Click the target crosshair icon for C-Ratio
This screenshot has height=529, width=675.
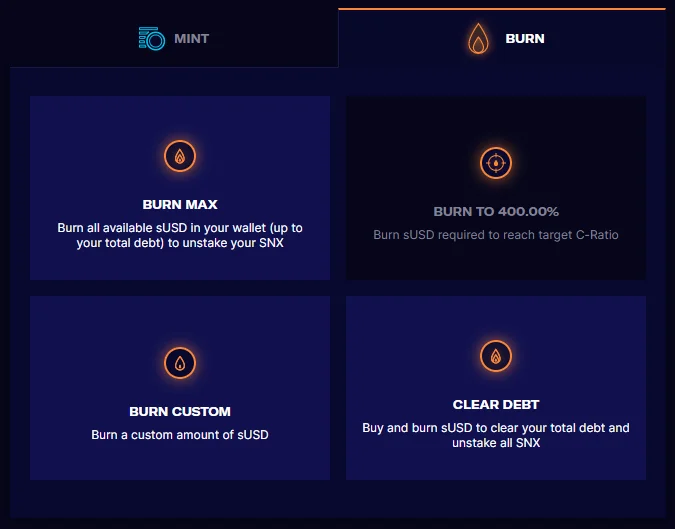coord(496,163)
